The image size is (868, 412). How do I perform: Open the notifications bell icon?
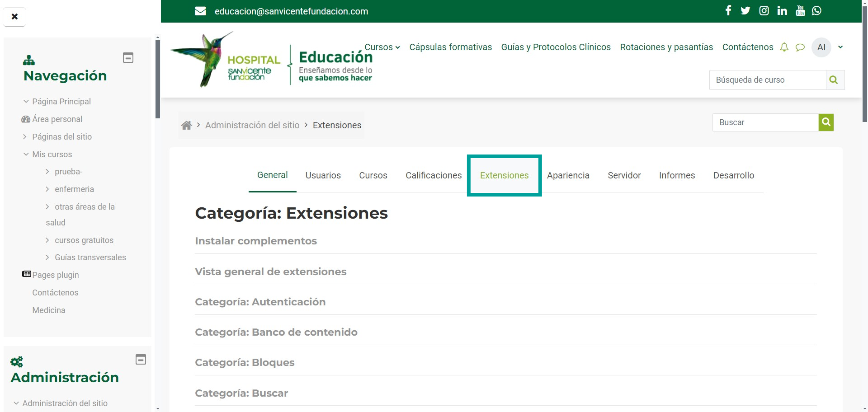pyautogui.click(x=784, y=47)
